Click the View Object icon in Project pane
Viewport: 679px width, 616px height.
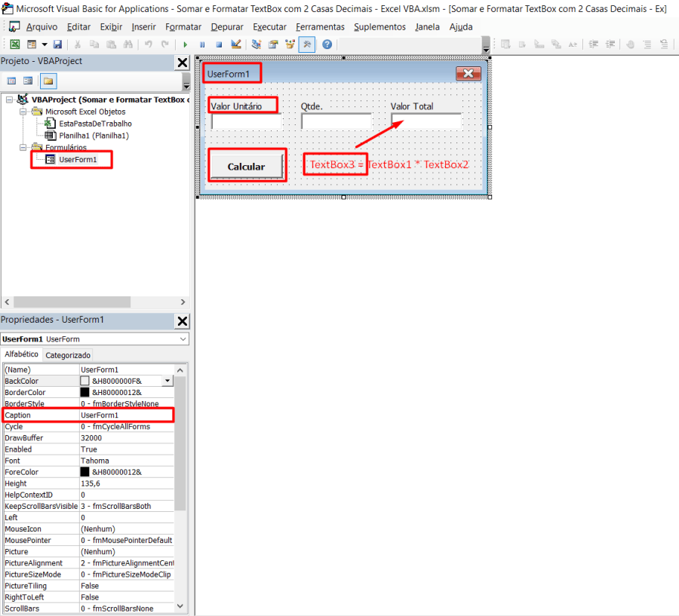28,81
